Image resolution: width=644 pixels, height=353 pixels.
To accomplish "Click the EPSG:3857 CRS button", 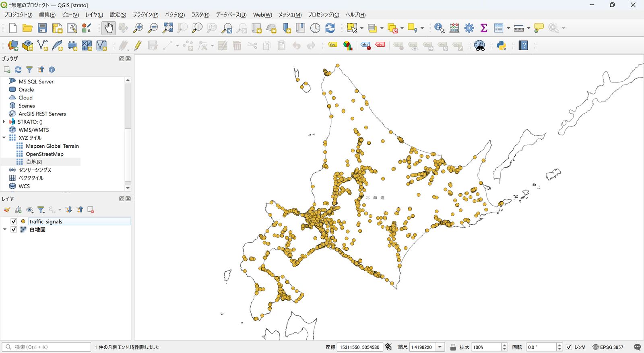I will pyautogui.click(x=608, y=347).
